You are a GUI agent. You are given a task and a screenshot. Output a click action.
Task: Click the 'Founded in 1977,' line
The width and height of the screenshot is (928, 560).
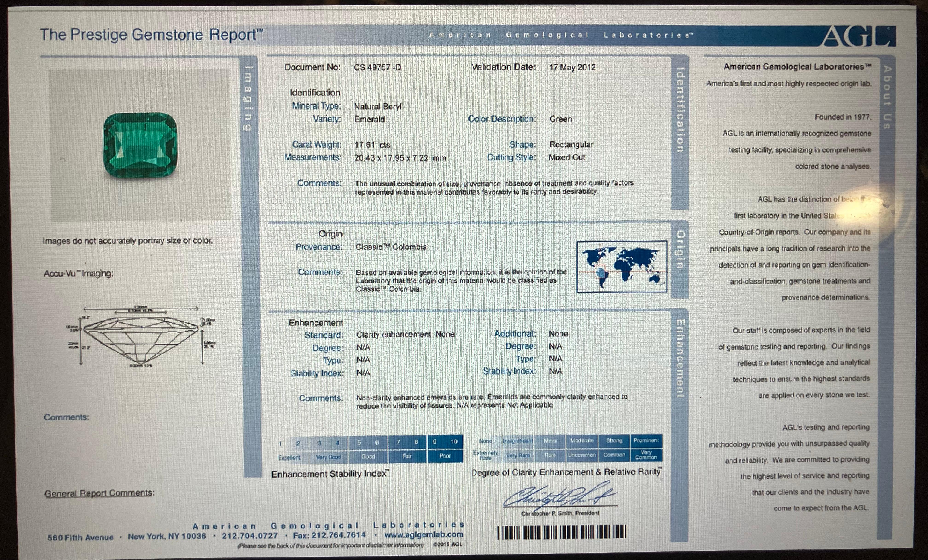(x=843, y=117)
